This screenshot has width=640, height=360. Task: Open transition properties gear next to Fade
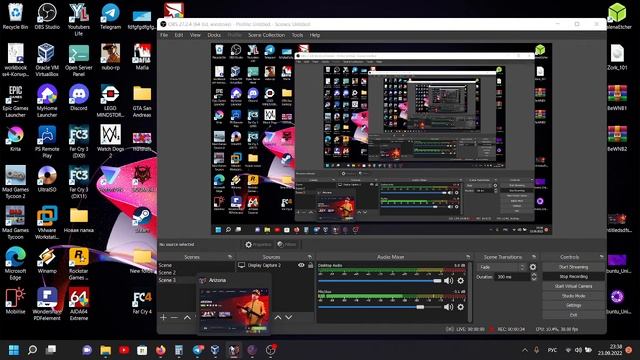click(533, 267)
